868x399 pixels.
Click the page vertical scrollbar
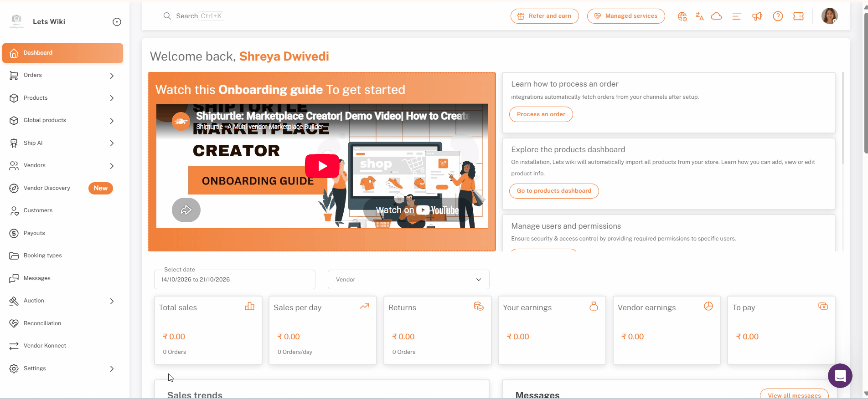865,84
